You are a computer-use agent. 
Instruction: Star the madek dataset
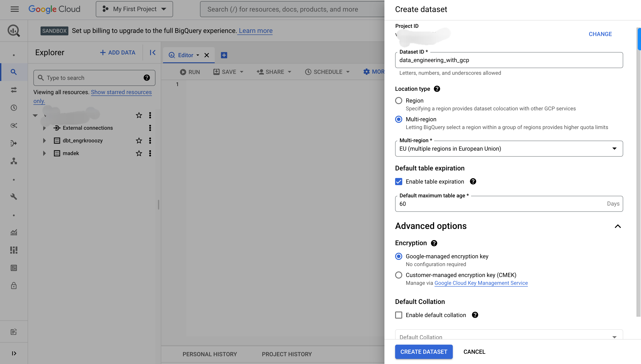(139, 153)
